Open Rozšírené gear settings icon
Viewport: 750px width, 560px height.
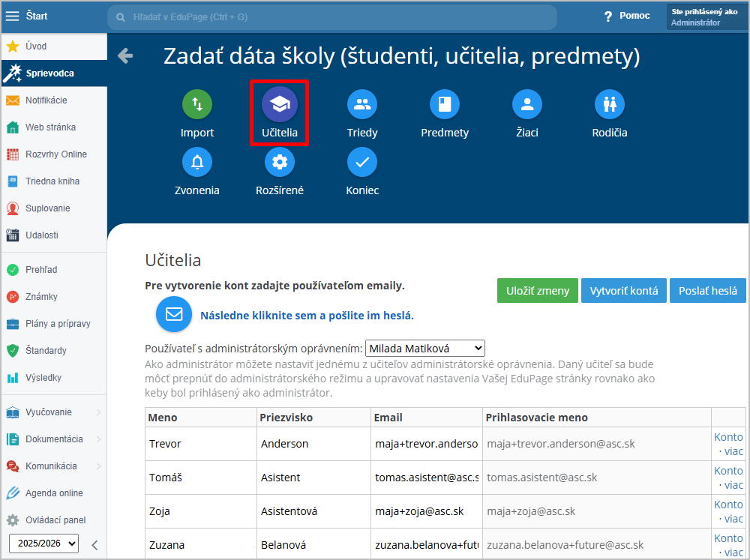pos(280,162)
